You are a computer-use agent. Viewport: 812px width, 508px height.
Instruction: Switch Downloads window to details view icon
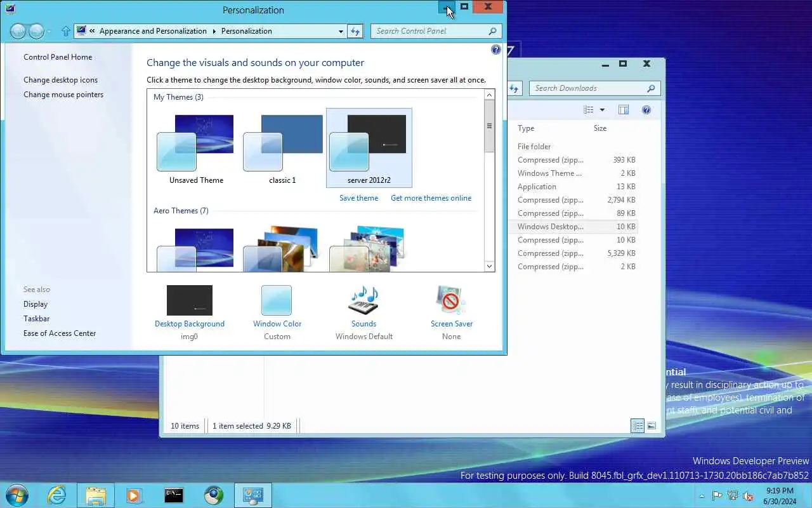[x=638, y=426]
